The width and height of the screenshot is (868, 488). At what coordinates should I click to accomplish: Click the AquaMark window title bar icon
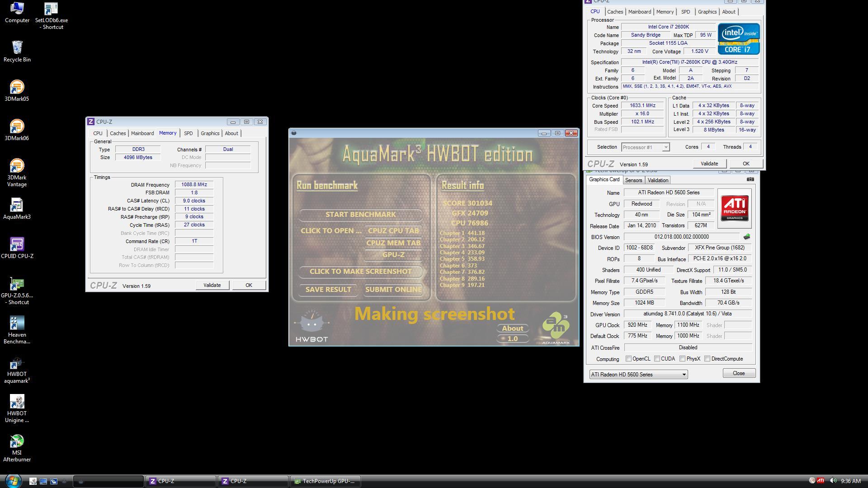294,133
